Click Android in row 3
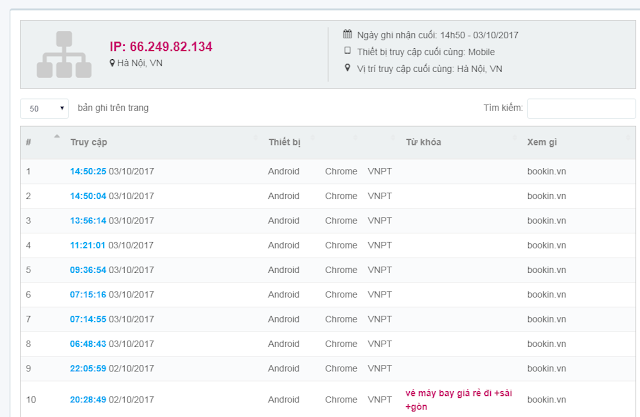640x417 pixels. point(284,221)
